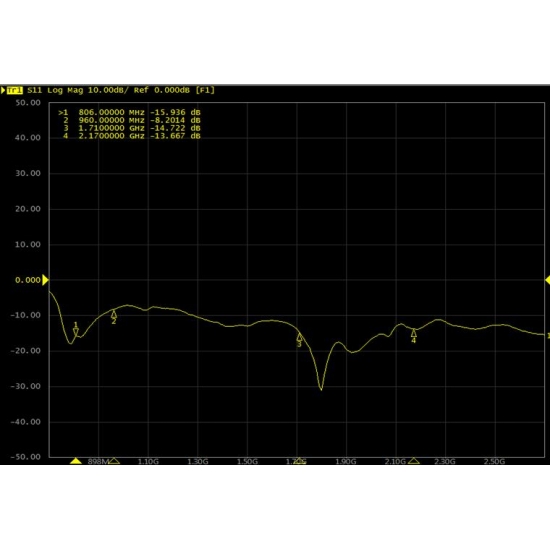
Task: Select the marker 1 readout at 806 MHz
Action: tap(129, 113)
